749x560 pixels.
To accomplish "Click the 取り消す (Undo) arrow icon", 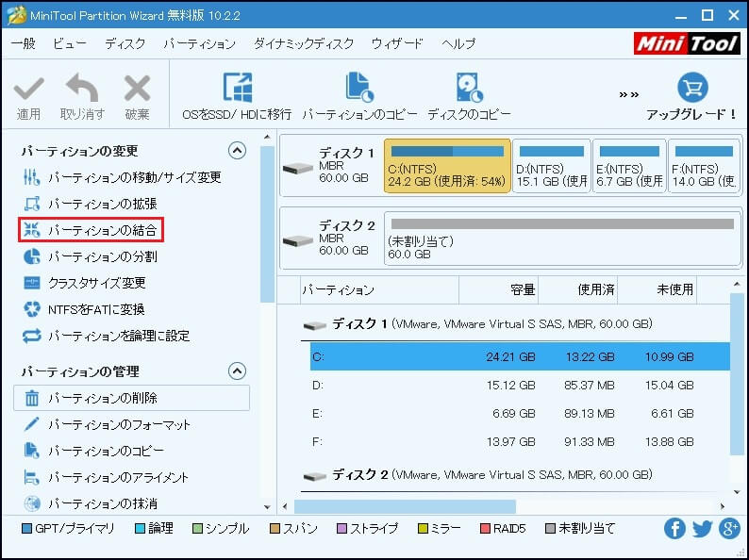I will click(81, 91).
